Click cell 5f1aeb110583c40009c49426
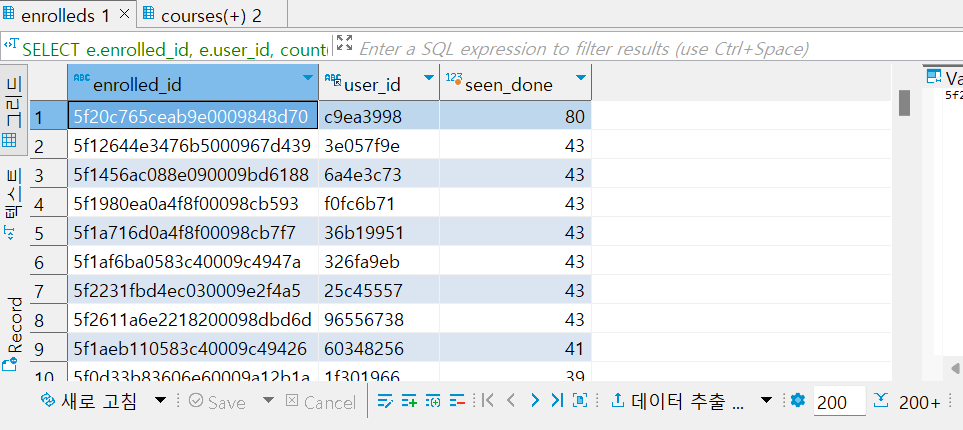The height and width of the screenshot is (430, 963). point(193,349)
